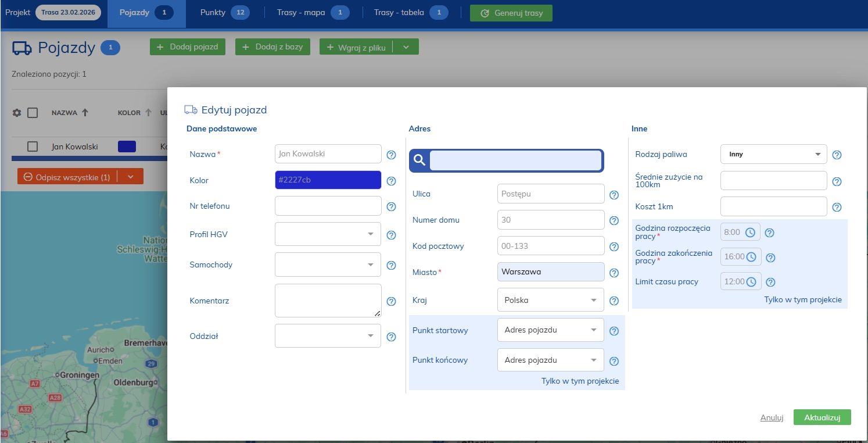Image resolution: width=868 pixels, height=443 pixels.
Task: Expand the Profil HGV dropdown
Action: (328, 234)
